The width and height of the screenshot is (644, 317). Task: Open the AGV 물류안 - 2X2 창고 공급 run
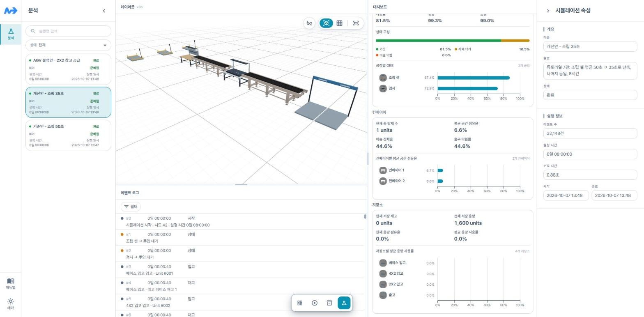68,69
